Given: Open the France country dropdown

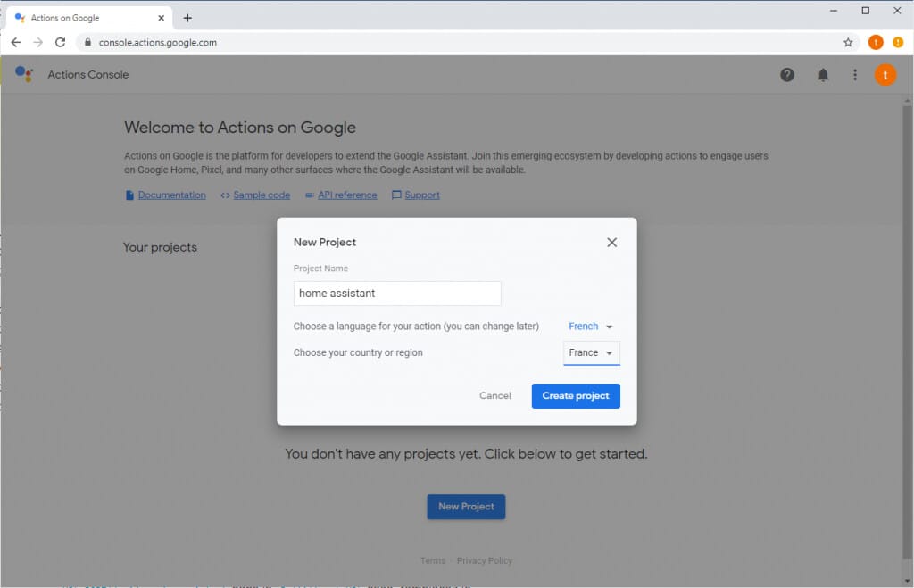Looking at the screenshot, I should point(591,353).
